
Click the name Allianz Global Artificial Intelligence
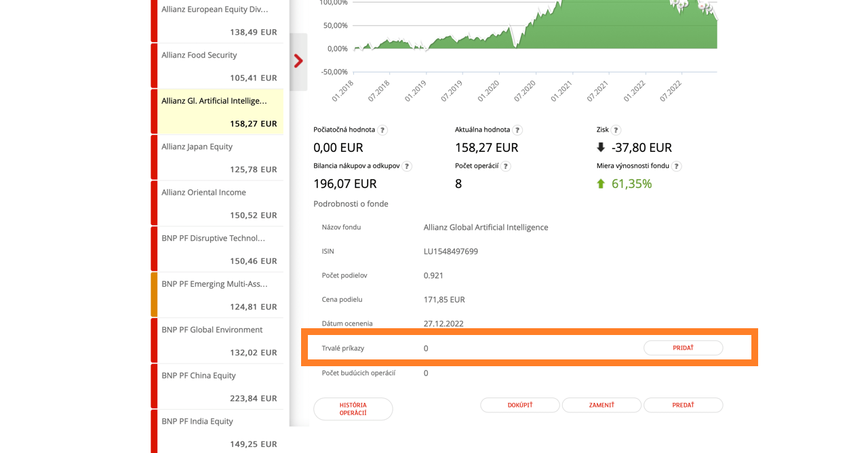pyautogui.click(x=486, y=227)
